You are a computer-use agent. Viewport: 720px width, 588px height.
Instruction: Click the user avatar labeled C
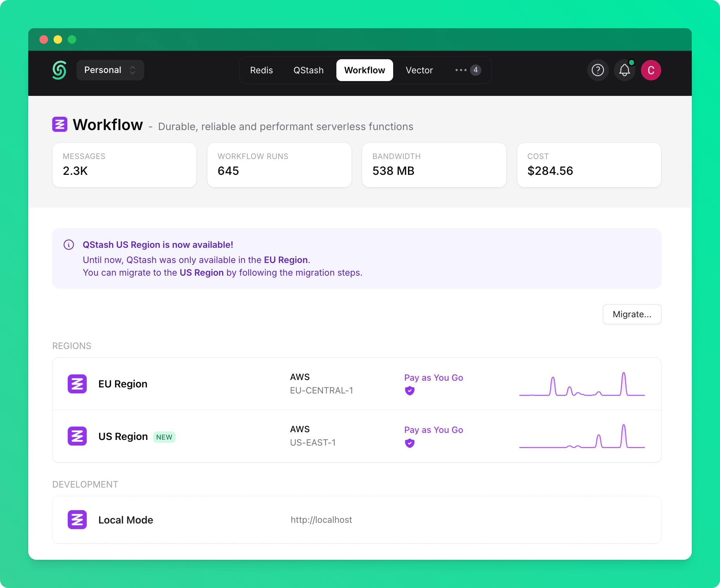tap(651, 70)
